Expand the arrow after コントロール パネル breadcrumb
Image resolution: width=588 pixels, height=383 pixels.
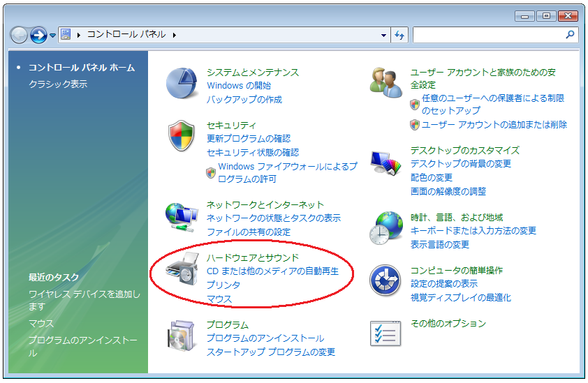pos(174,34)
